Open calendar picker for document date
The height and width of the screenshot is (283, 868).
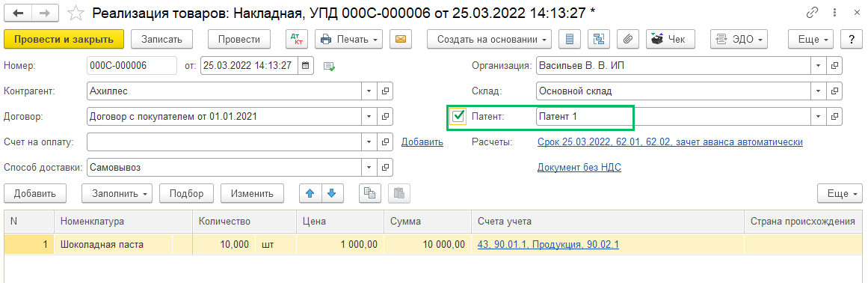[x=306, y=65]
